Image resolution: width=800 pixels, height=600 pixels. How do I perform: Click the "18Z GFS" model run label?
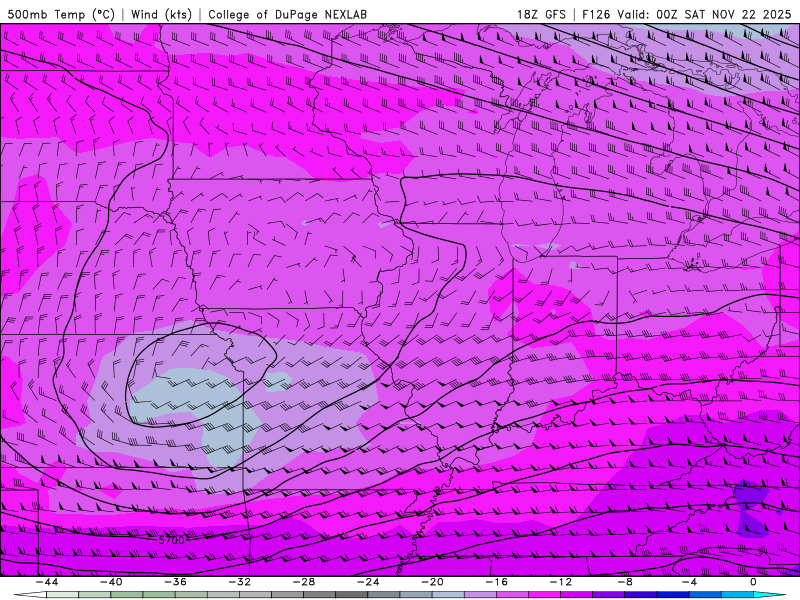click(541, 14)
